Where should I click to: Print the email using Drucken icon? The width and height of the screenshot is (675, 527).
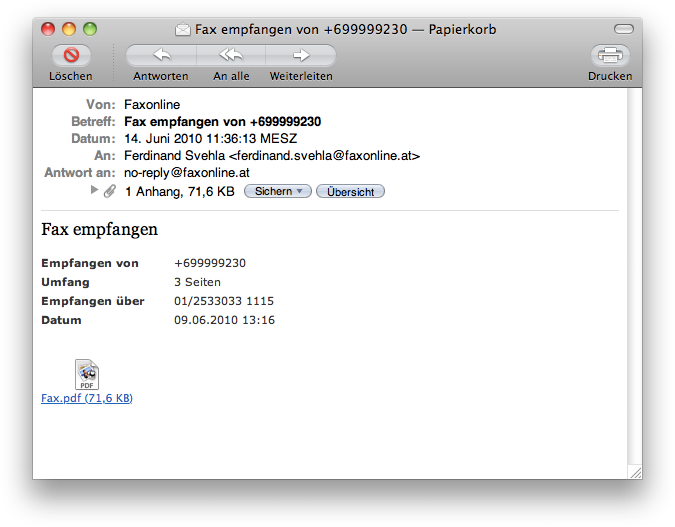[610, 56]
